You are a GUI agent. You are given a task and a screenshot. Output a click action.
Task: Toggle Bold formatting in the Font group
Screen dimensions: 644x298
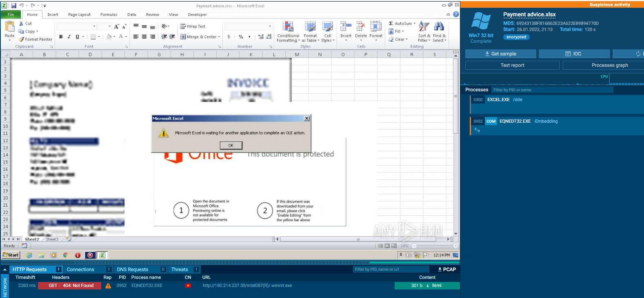coord(61,37)
